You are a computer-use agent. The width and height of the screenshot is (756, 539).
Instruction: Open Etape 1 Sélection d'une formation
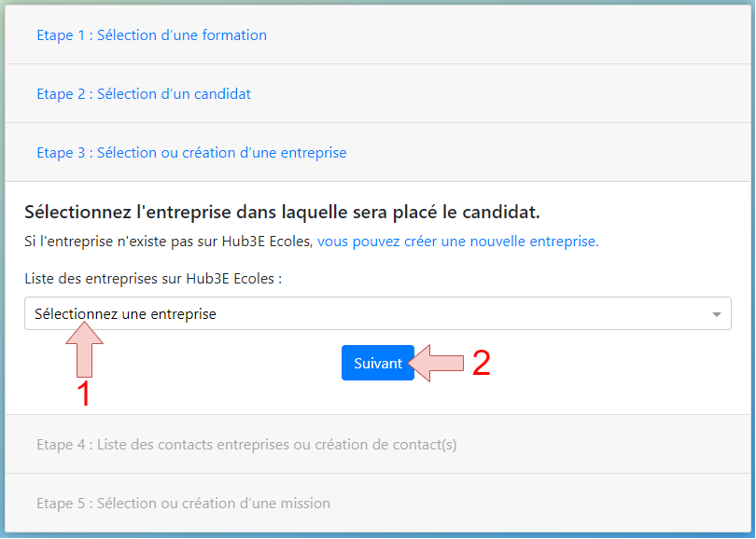151,35
